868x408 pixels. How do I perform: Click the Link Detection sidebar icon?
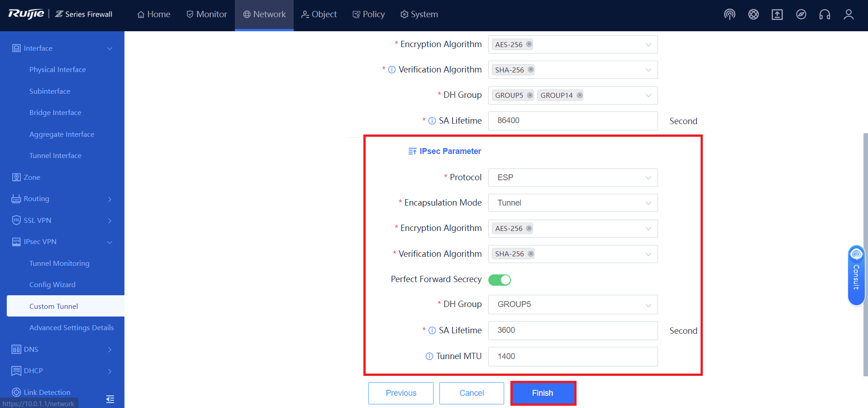pos(16,392)
